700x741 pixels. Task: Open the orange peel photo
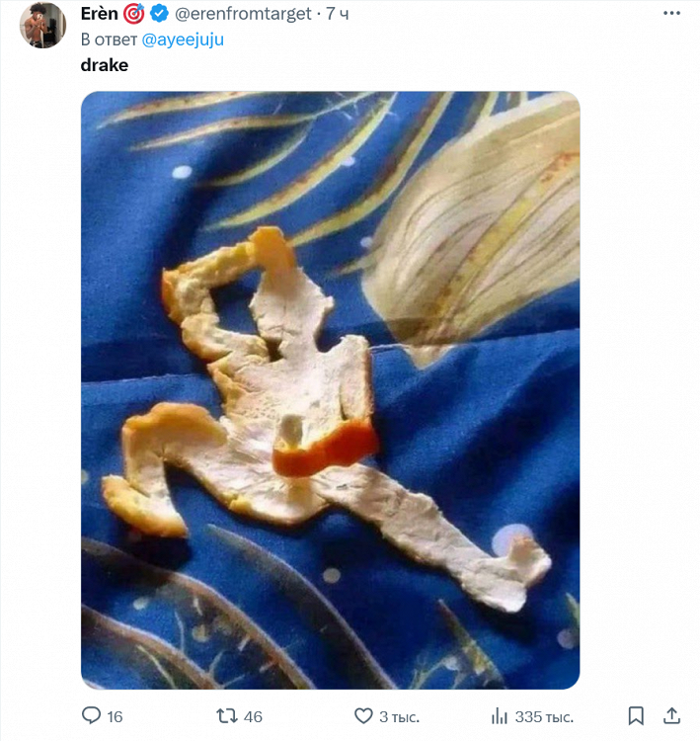pyautogui.click(x=330, y=390)
